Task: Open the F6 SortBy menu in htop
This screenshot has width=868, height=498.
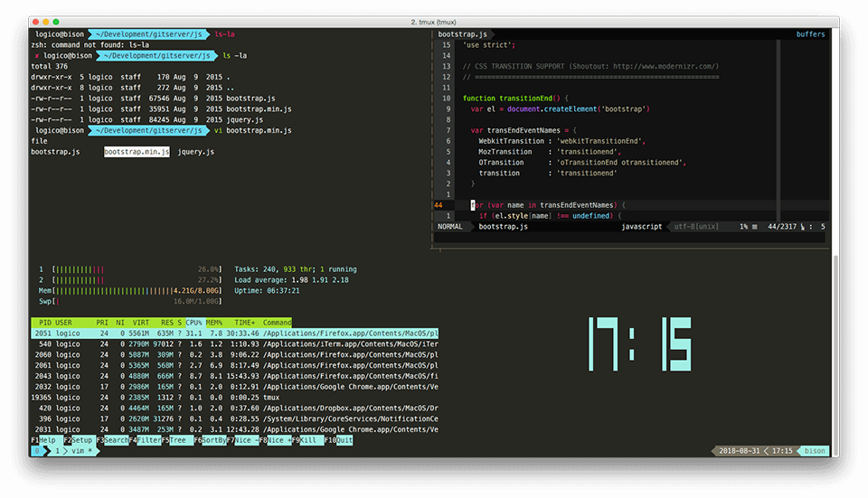Action: point(212,440)
